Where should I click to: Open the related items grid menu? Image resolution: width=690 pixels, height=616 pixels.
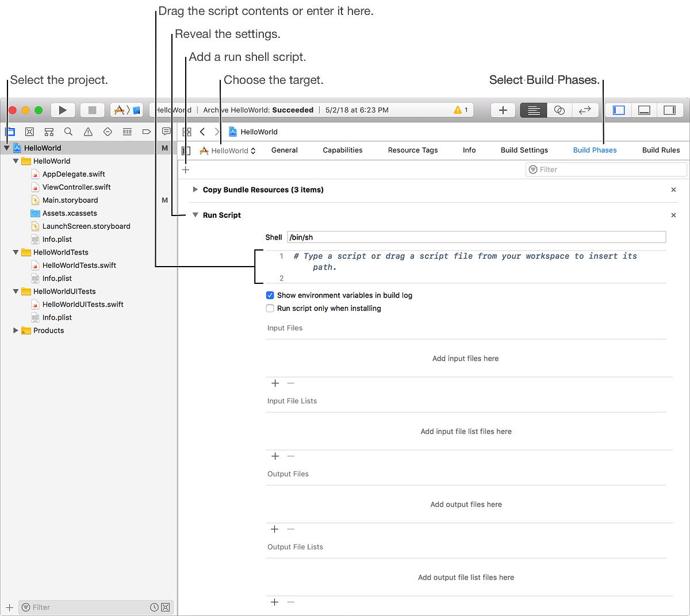[x=187, y=132]
